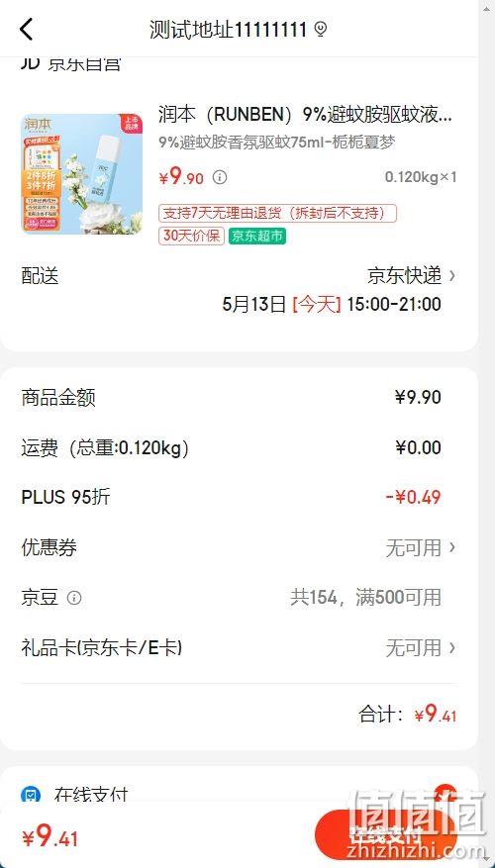Go back using the top-left arrow
Screen dimensions: 495x868
[x=26, y=29]
